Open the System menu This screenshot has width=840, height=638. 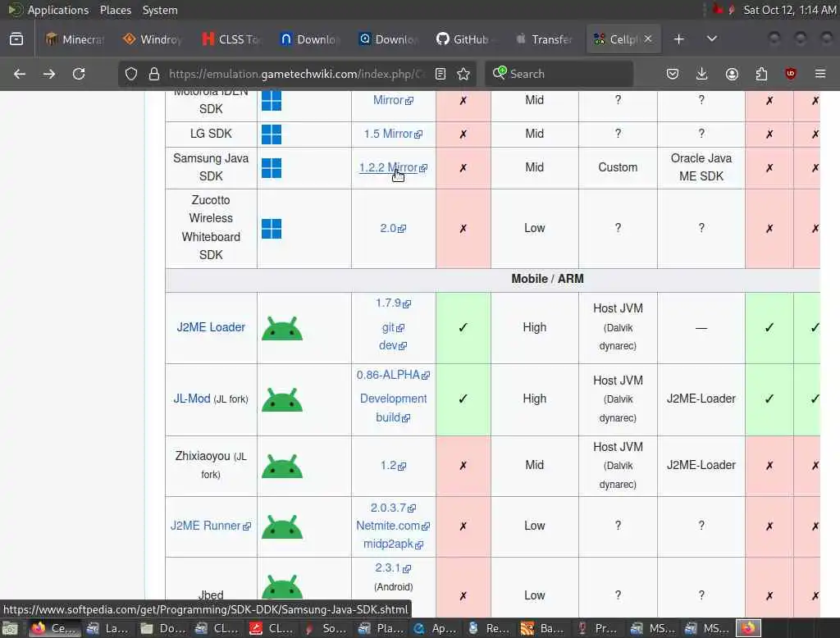[160, 10]
